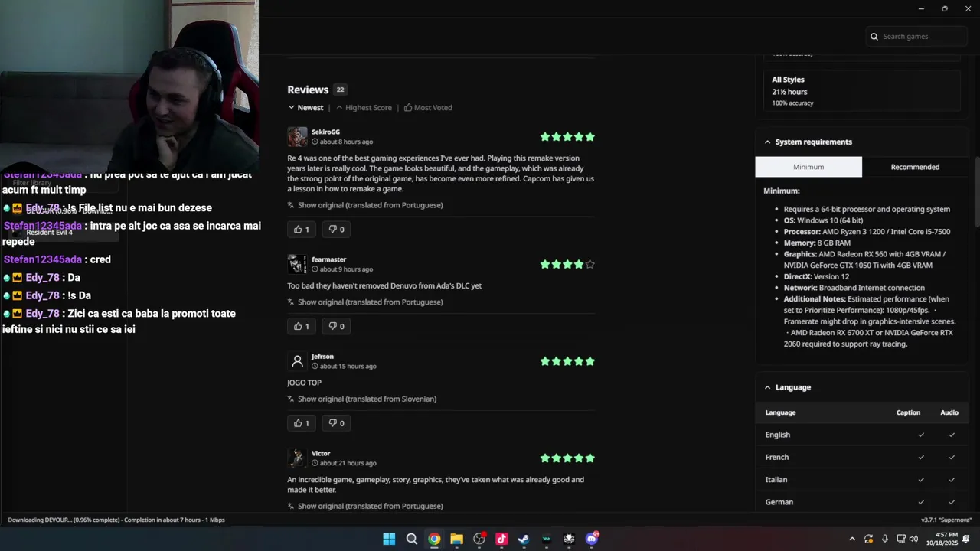Click the Audio column header
Viewport: 980px width, 551px height.
pyautogui.click(x=949, y=413)
